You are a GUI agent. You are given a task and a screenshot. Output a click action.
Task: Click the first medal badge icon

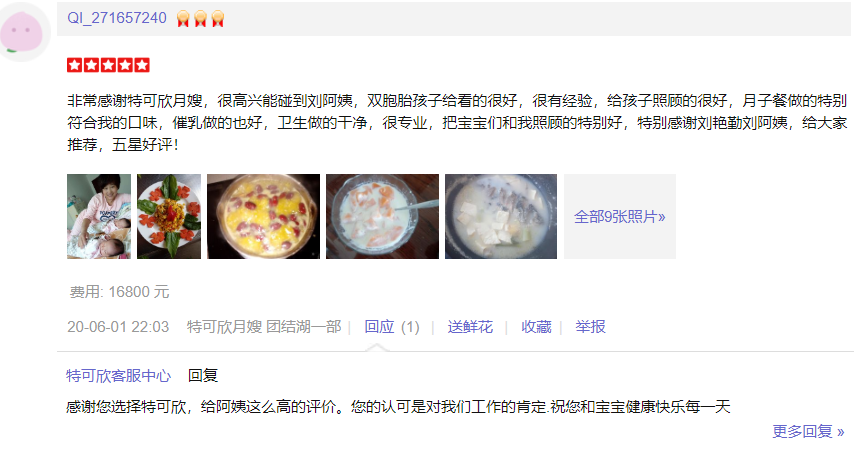coord(183,19)
